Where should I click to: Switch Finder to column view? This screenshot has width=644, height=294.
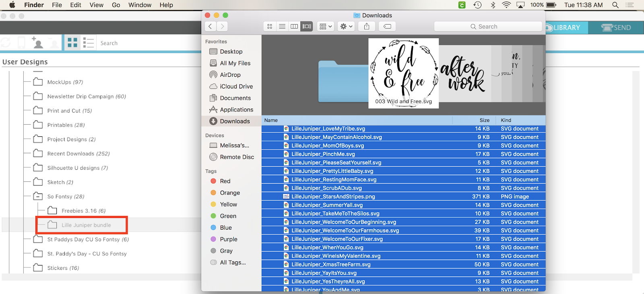click(294, 27)
